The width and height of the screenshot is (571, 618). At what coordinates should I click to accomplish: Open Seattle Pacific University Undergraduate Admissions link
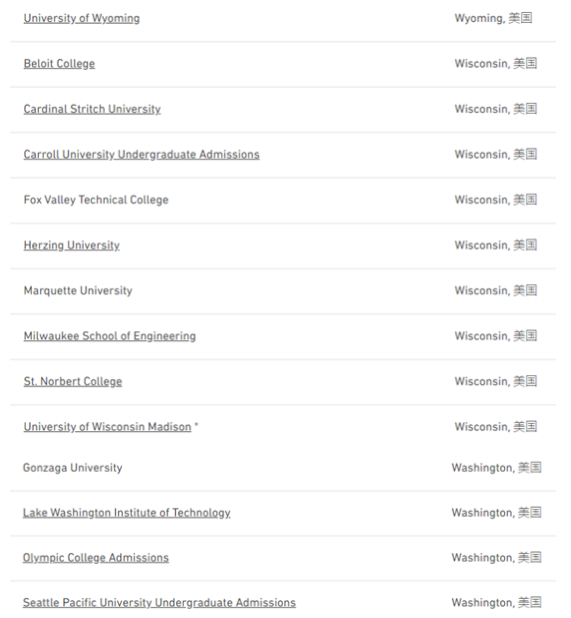point(159,603)
